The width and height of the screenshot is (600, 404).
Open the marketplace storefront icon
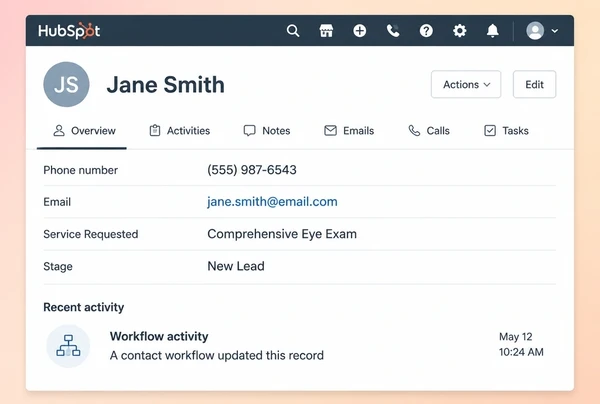point(326,31)
